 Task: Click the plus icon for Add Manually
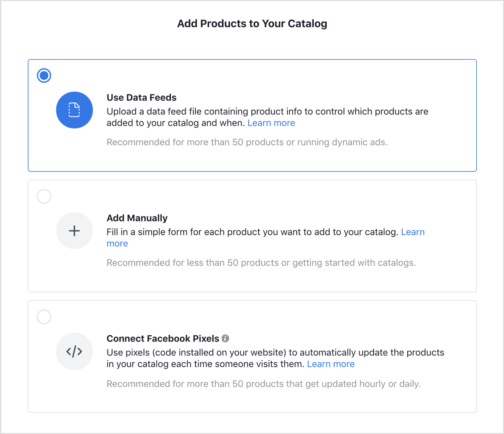[74, 231]
